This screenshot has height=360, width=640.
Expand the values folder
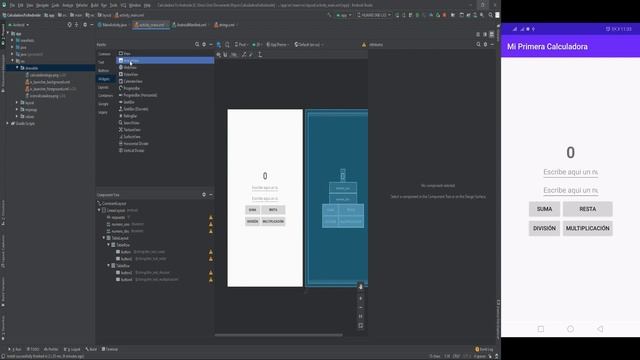pos(17,116)
